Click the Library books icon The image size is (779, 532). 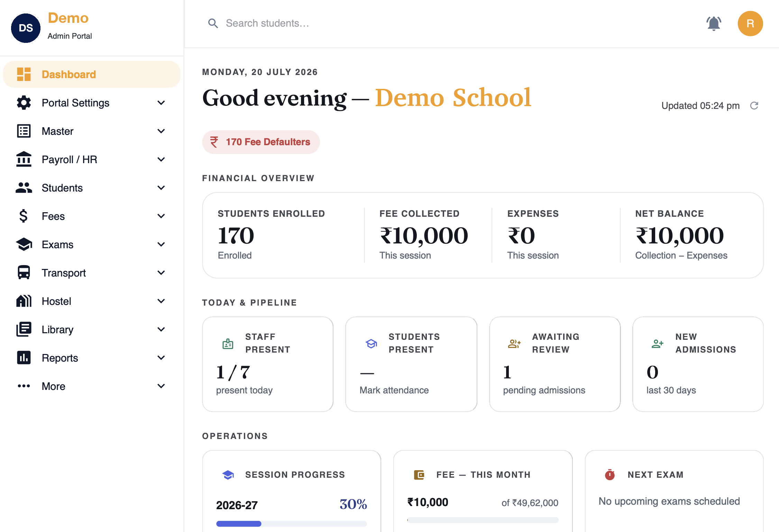click(24, 329)
